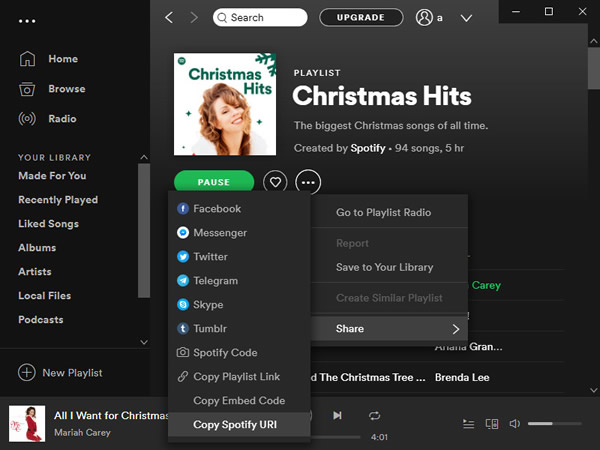Click main page scroll up arrow
Viewport: 600px width, 450px height.
tap(594, 41)
